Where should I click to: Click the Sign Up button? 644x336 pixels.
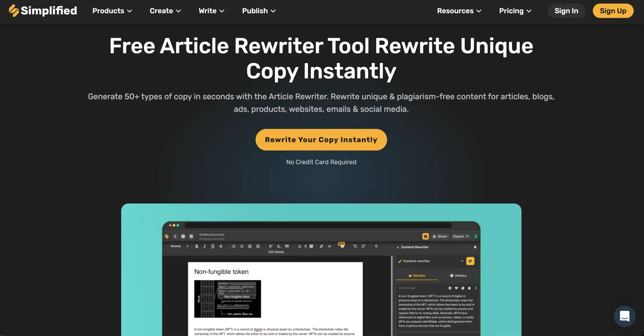613,10
